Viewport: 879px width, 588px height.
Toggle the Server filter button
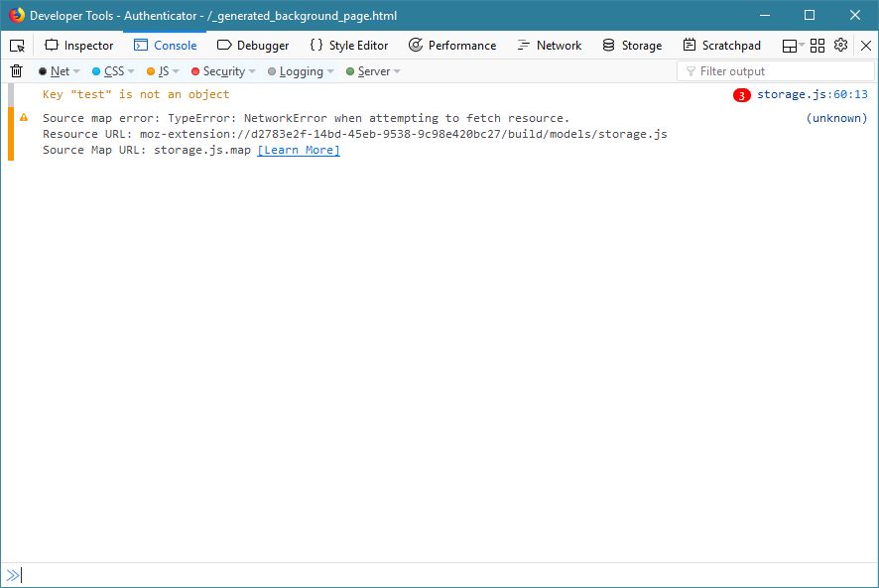click(368, 71)
